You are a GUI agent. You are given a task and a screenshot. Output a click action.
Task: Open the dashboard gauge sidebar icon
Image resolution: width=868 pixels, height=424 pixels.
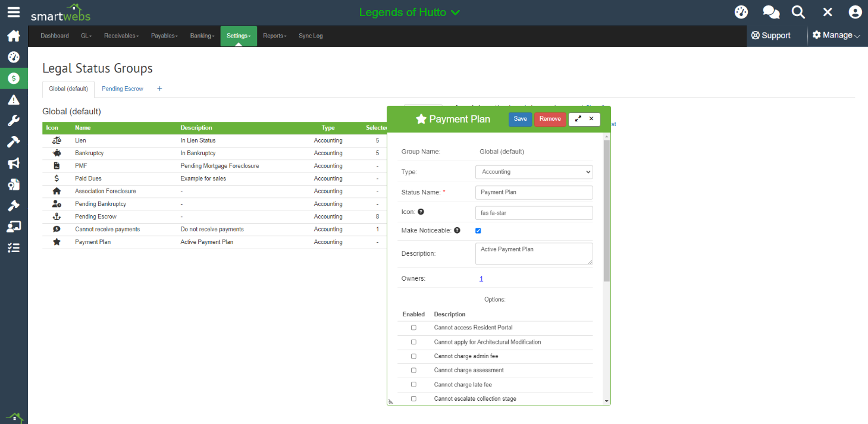pyautogui.click(x=14, y=57)
